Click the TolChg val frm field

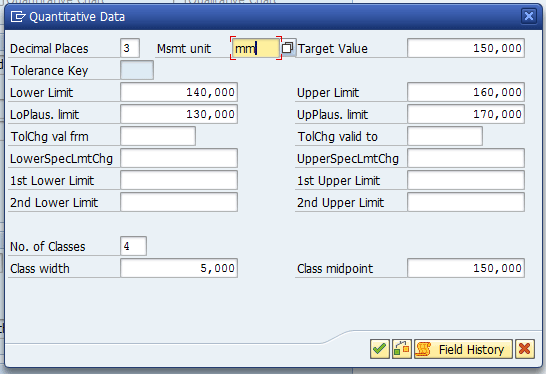158,136
